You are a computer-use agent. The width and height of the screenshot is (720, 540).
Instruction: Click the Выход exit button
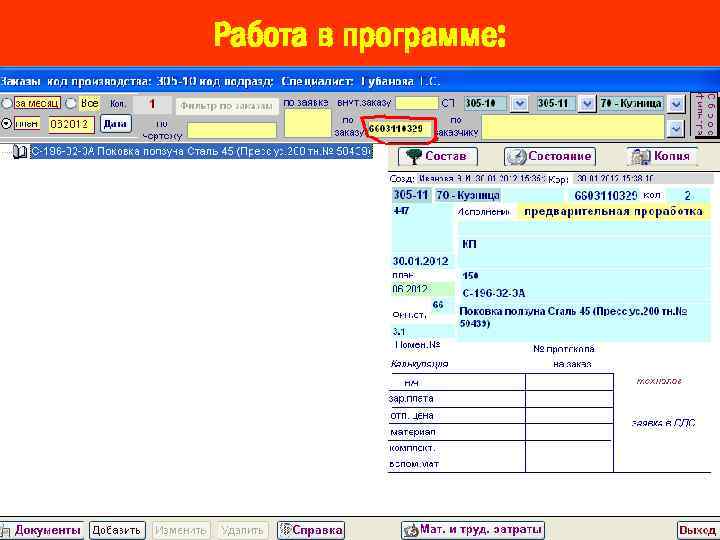point(698,531)
